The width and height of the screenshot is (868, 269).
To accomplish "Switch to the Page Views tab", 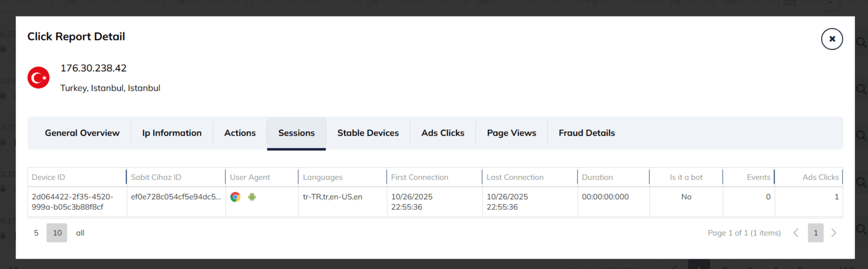I will coord(511,133).
